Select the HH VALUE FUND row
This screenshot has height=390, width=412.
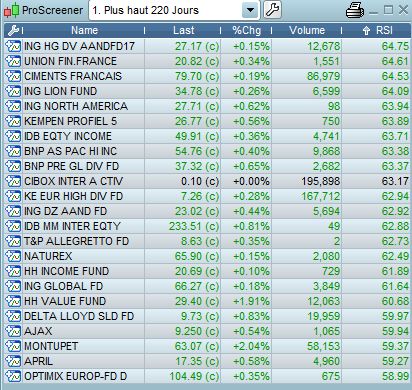coord(207,301)
